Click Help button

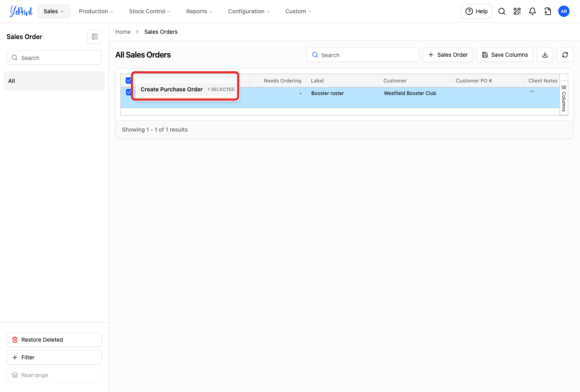tap(476, 11)
